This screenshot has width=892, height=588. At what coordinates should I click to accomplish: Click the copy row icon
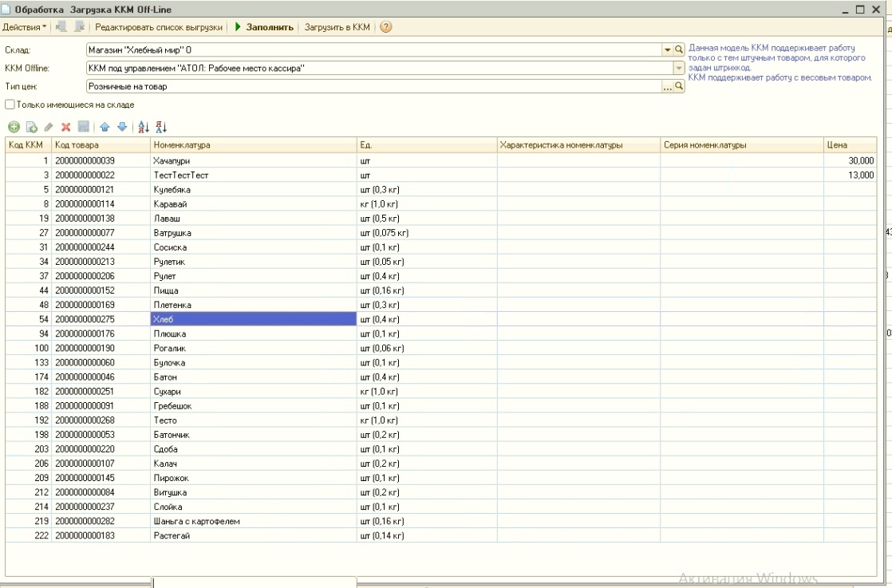pyautogui.click(x=31, y=127)
